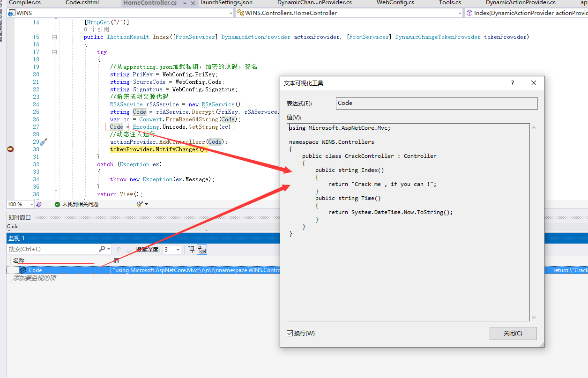The width and height of the screenshot is (588, 378).
Task: Click the help question mark in visualizer dialog
Action: (x=513, y=83)
